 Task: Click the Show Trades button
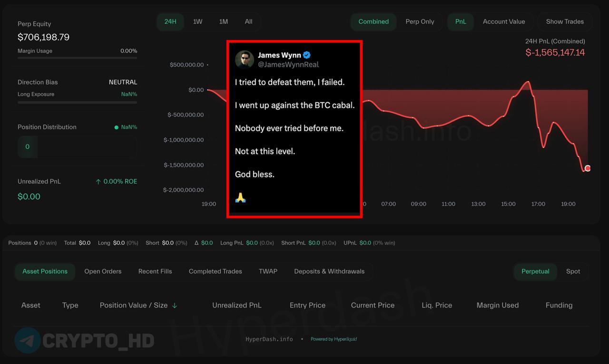(565, 22)
